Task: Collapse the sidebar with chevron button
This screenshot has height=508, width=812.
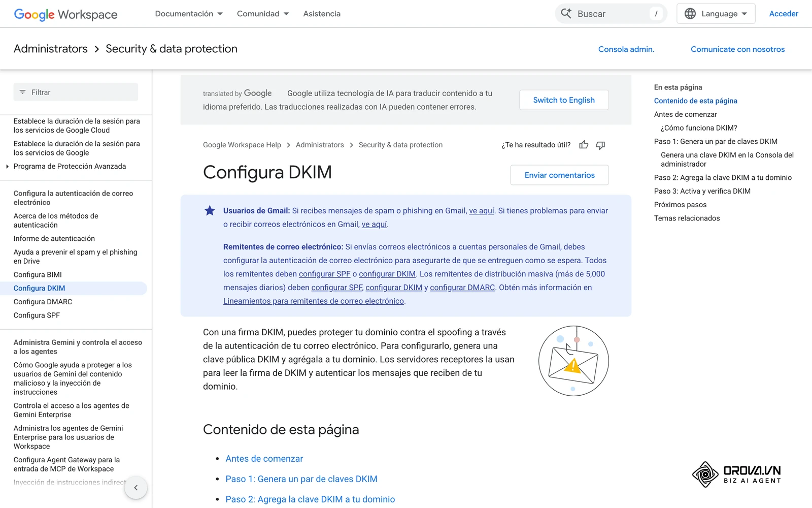Action: [x=136, y=488]
